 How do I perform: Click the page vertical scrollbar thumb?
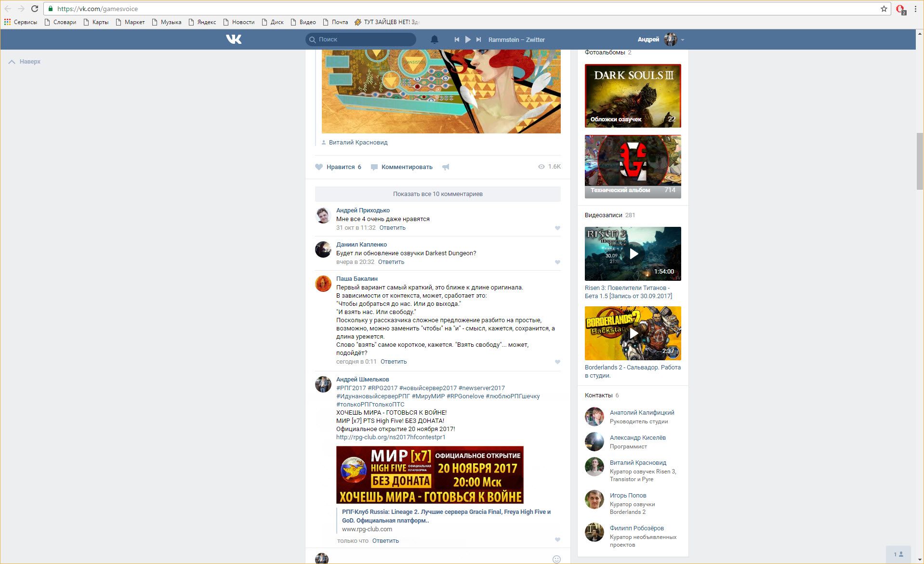[920, 161]
